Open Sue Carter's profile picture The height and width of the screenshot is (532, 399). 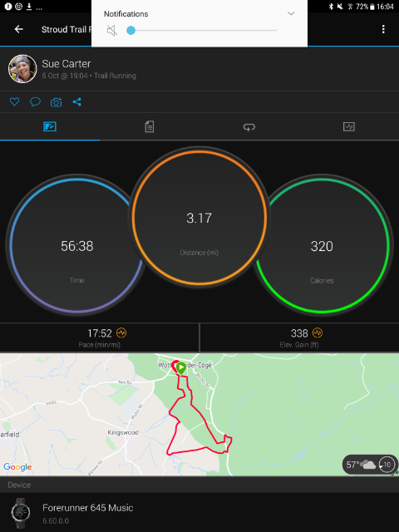[x=22, y=69]
